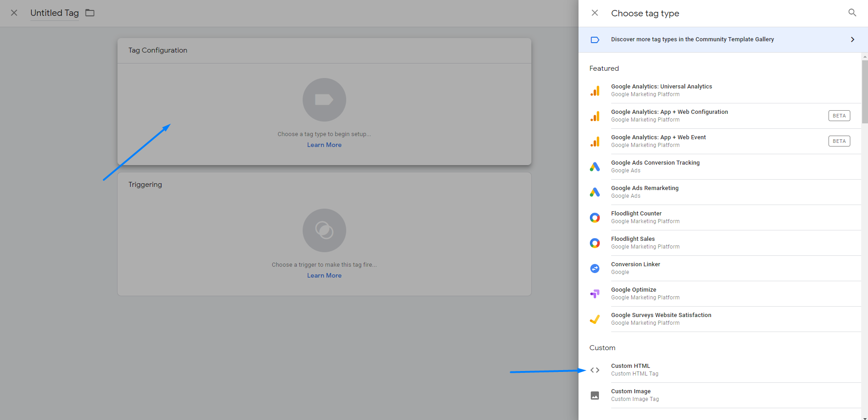Open Learn More under Triggering
Screen dimensions: 868x420
coord(324,275)
